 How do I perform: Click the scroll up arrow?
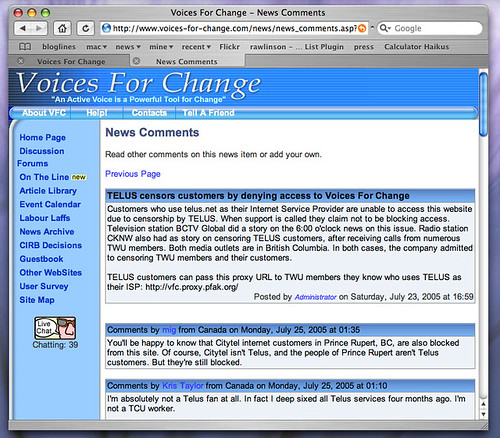pyautogui.click(x=483, y=404)
